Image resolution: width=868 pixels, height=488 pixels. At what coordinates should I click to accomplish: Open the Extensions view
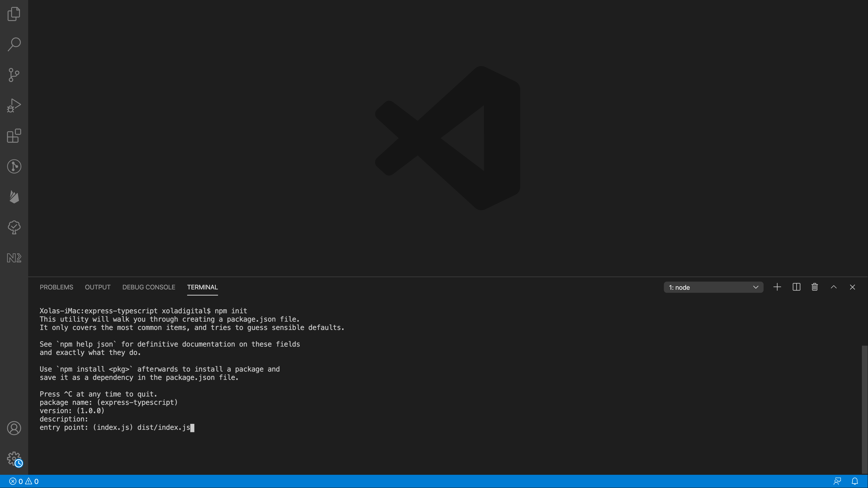tap(14, 136)
